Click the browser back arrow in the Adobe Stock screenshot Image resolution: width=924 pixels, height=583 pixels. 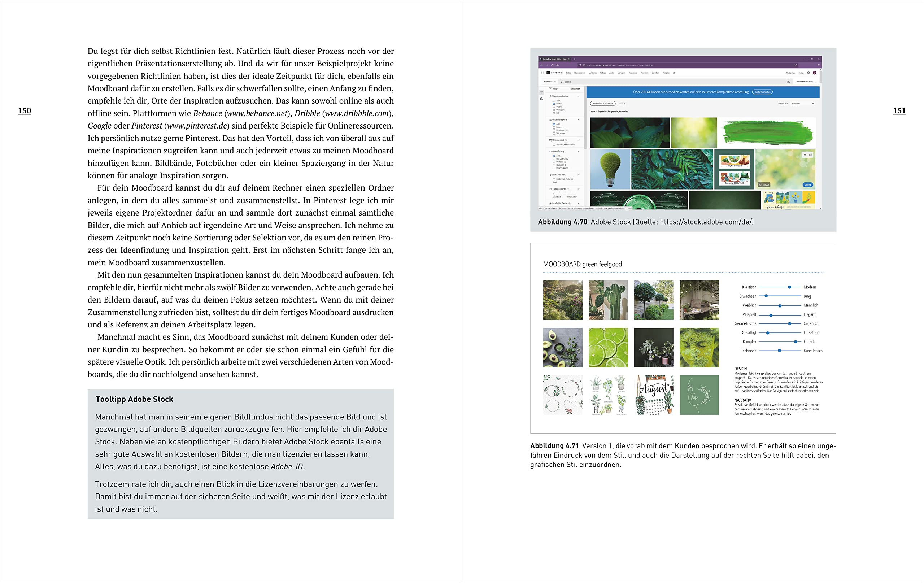pos(541,65)
